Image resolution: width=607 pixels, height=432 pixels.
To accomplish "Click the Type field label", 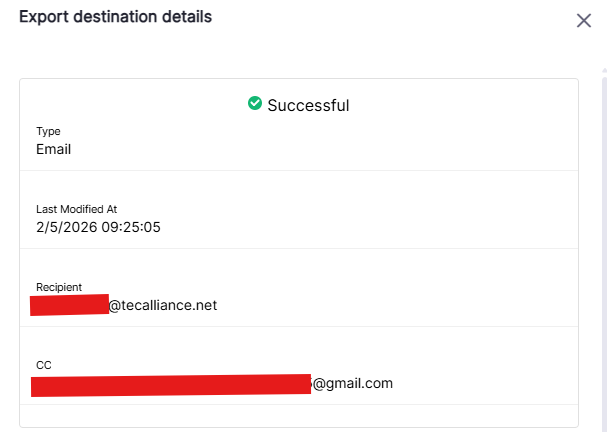I will coord(48,131).
